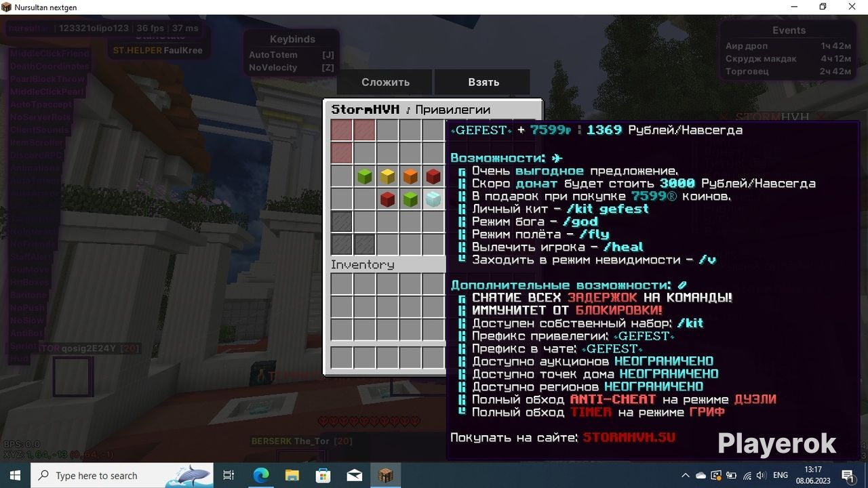
Task: Click the Скрудж макдак event row
Action: [x=788, y=59]
